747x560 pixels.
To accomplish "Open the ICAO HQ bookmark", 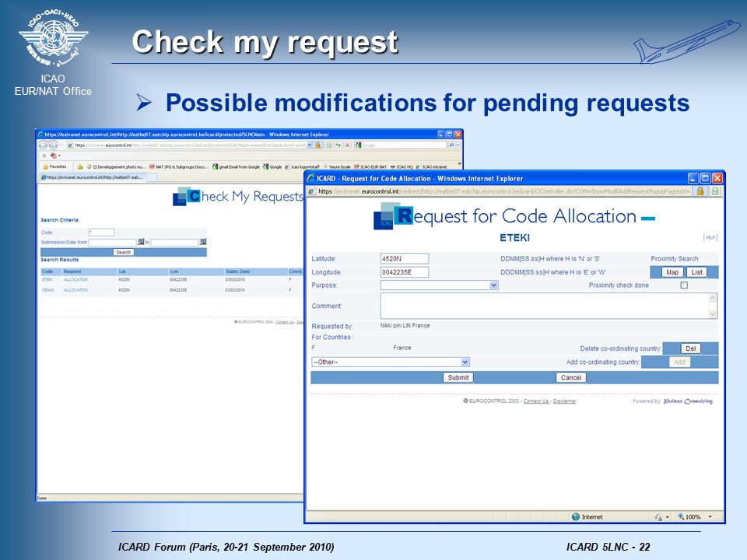I will 402,166.
